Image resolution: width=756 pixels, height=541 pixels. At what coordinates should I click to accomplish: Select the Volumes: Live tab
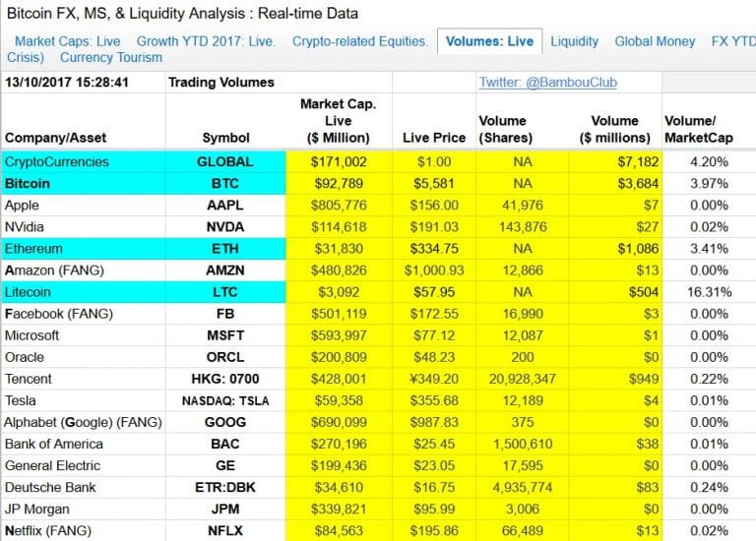pyautogui.click(x=489, y=41)
